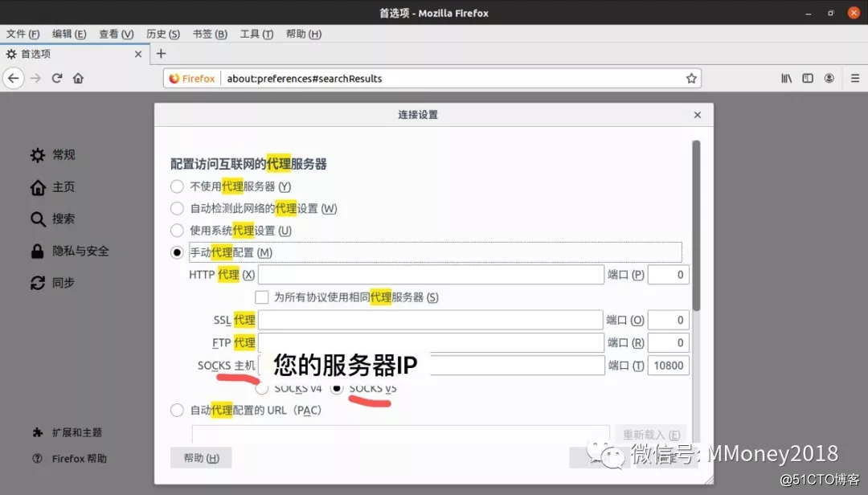
Task: Toggle the sidebar view icon
Action: (x=808, y=78)
